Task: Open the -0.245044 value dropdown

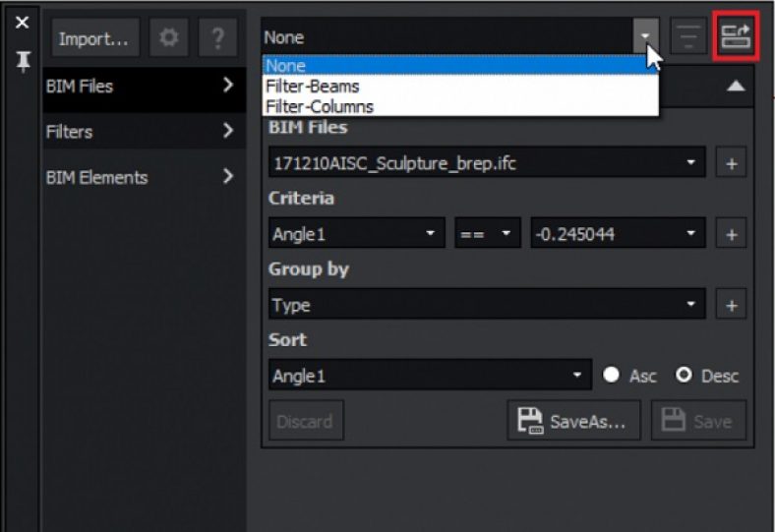Action: [618, 233]
